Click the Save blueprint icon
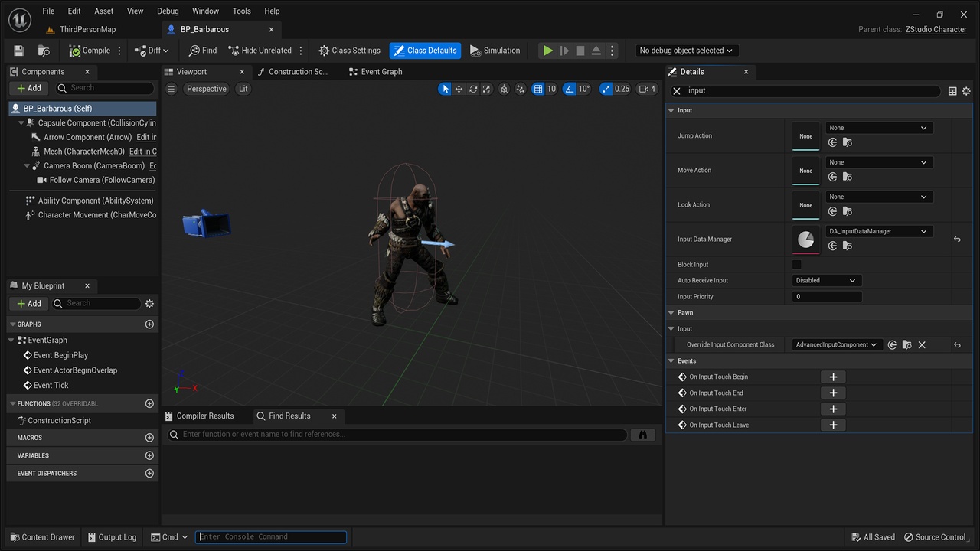The height and width of the screenshot is (551, 980). pyautogui.click(x=19, y=51)
